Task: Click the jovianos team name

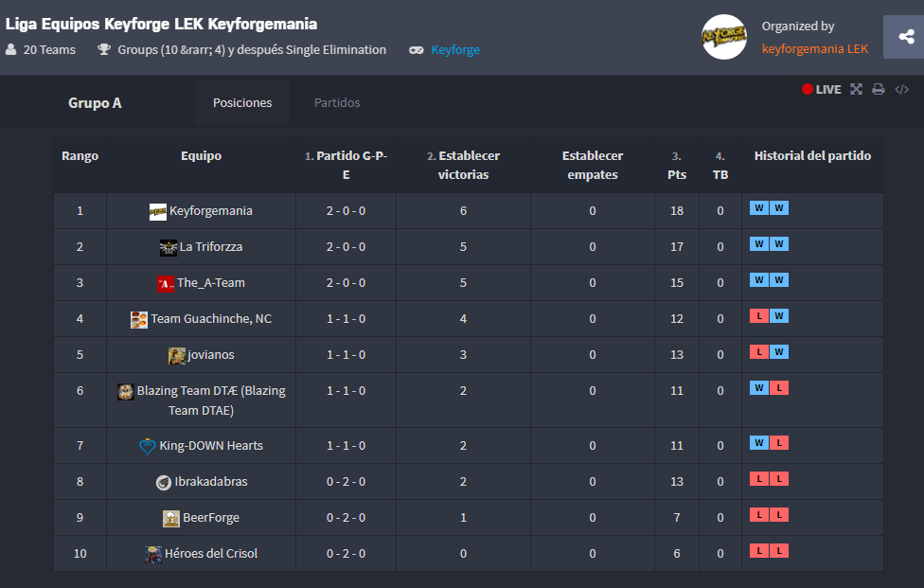Action: click(211, 355)
